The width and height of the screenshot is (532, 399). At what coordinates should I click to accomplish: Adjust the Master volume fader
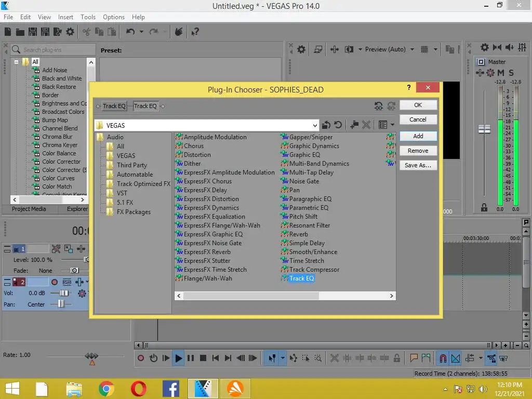pos(484,129)
